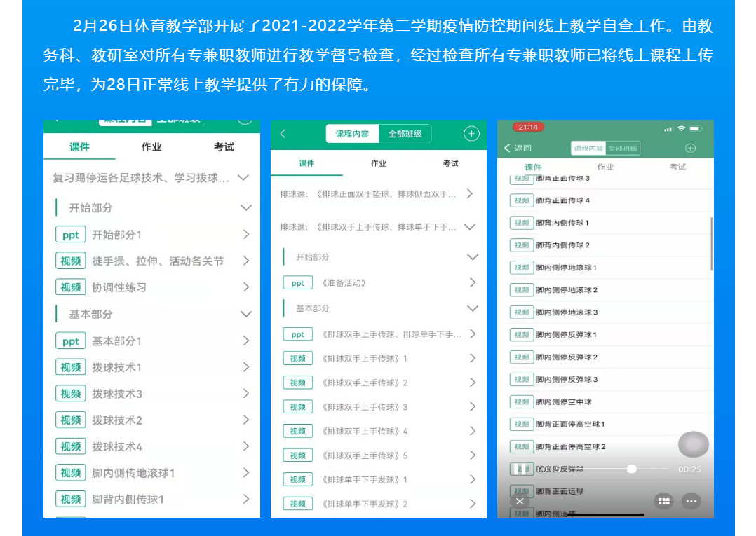Tap the plus circle icon in right panel header
756x536 pixels.
coord(690,148)
